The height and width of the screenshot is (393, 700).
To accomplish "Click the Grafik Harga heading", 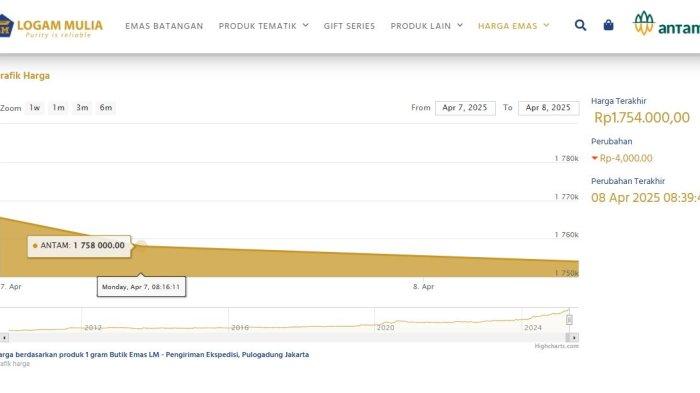I will coord(25,75).
